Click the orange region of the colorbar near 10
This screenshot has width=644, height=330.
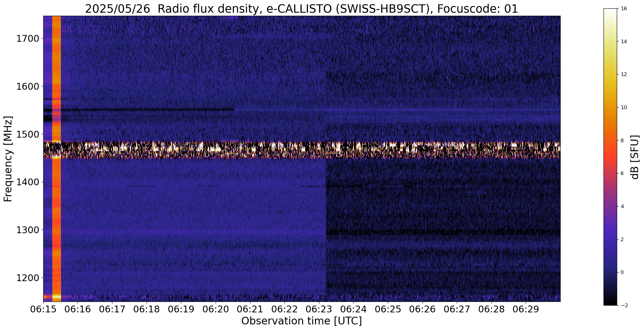610,108
